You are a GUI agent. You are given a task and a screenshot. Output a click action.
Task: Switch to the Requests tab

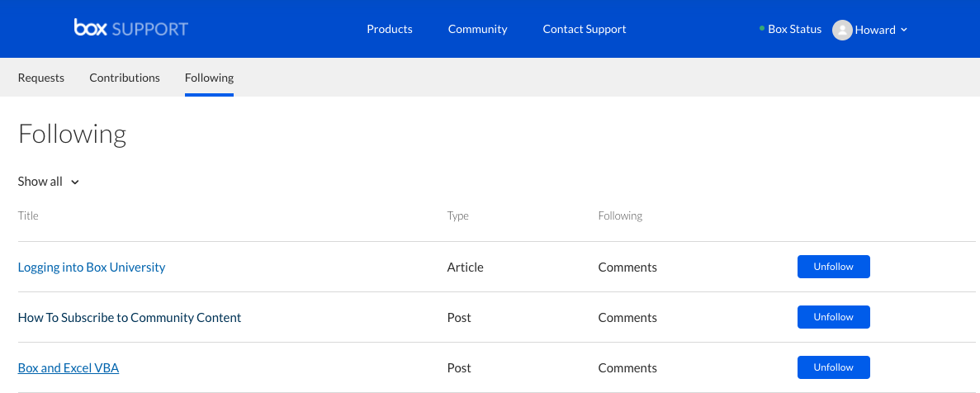[41, 78]
